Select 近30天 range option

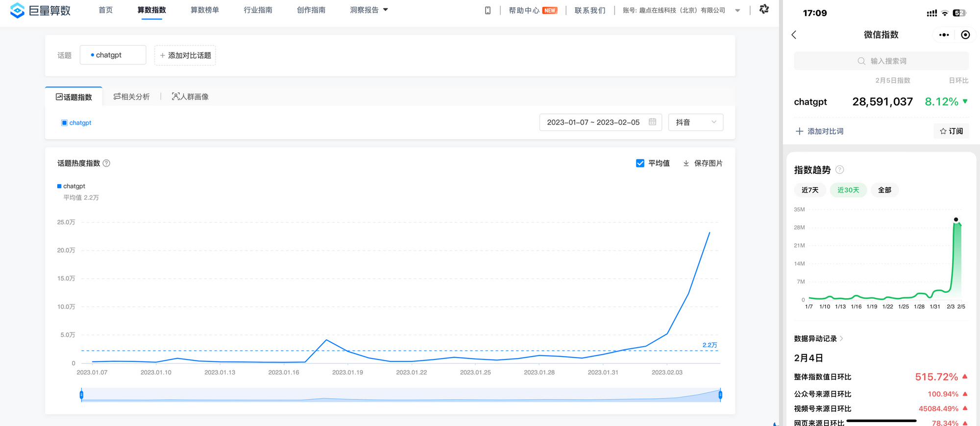click(848, 190)
